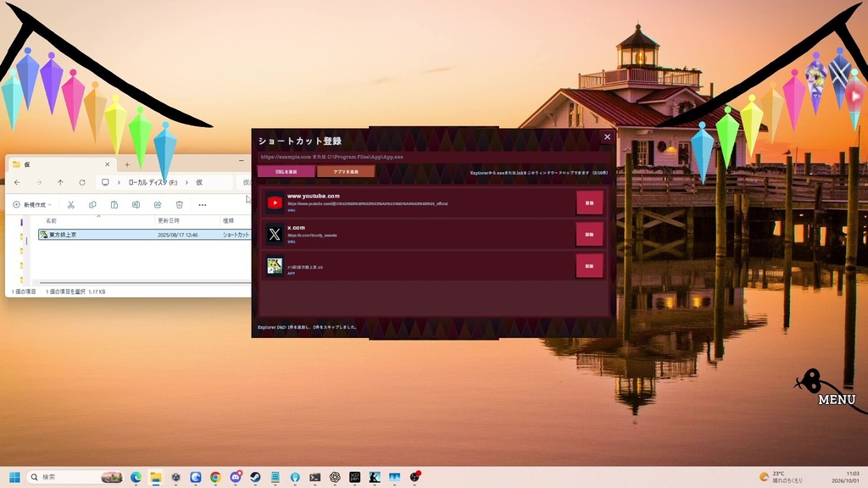
Task: Select the www.youtube.com title text
Action: 314,196
